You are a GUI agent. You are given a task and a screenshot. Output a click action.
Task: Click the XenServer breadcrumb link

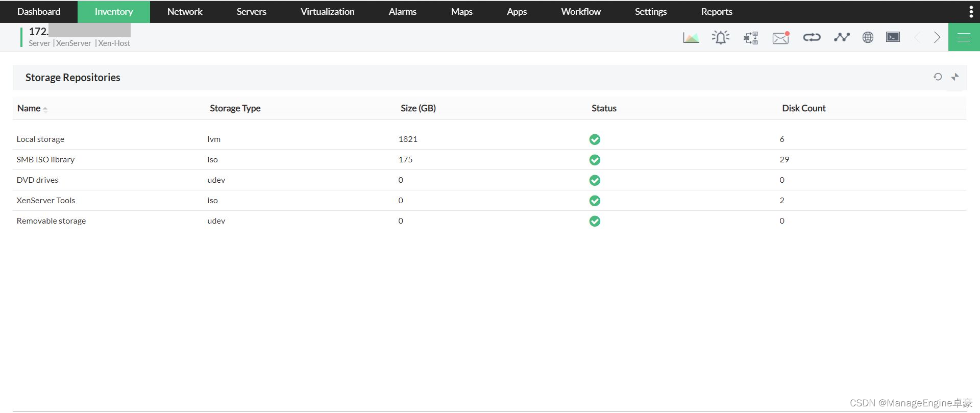(73, 43)
